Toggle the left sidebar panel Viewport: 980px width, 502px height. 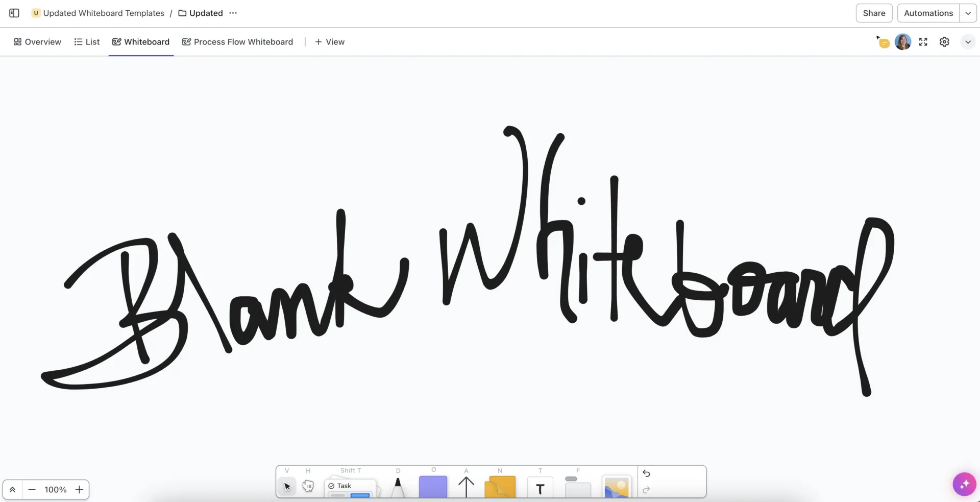14,13
